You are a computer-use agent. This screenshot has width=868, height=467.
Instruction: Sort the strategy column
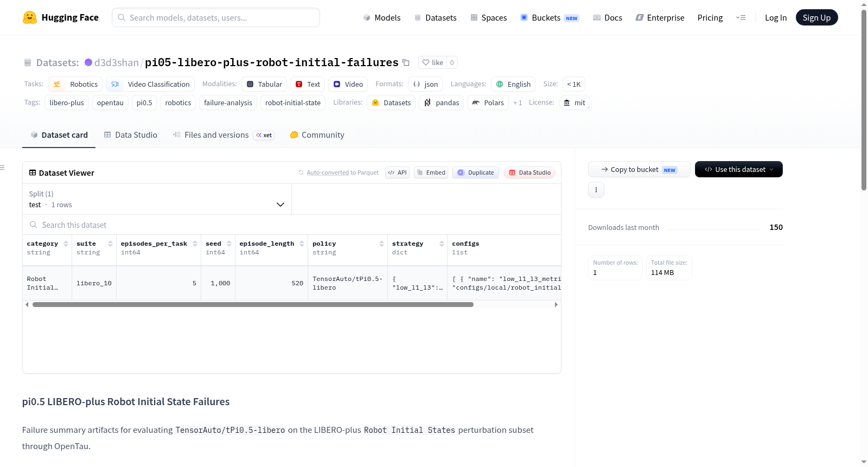click(x=442, y=244)
